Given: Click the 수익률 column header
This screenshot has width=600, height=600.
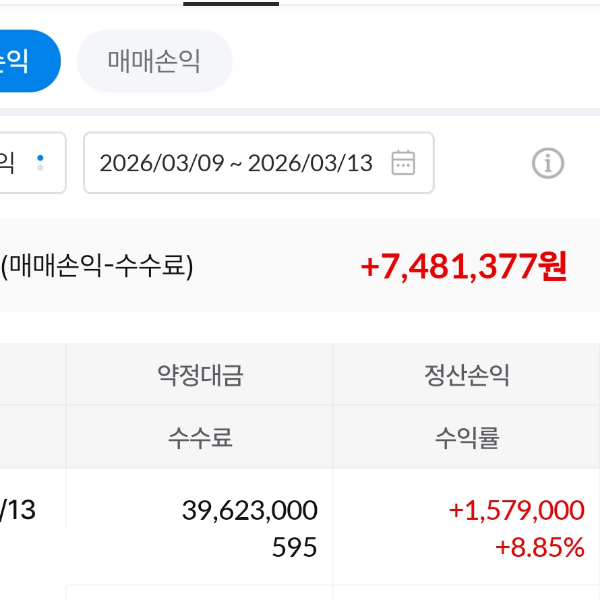Looking at the screenshot, I should (466, 437).
